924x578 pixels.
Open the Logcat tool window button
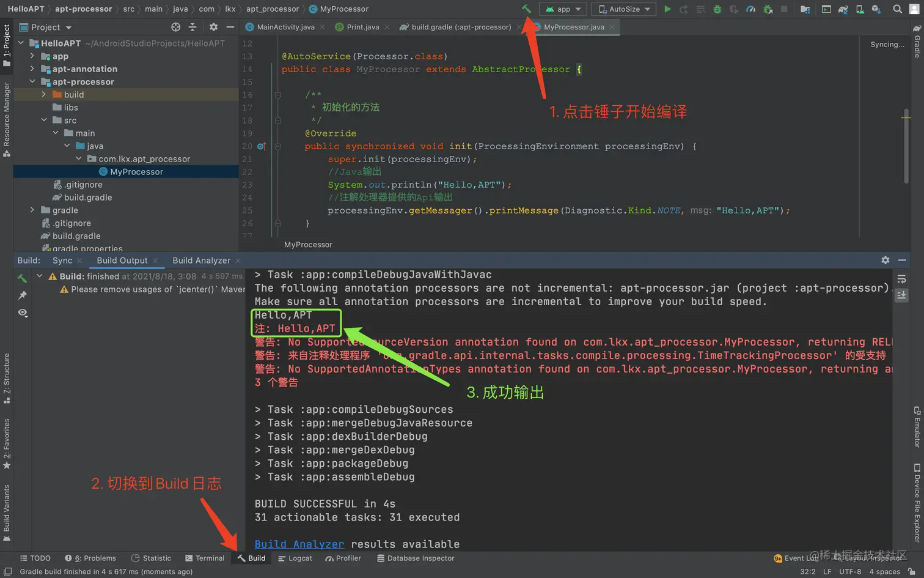[295, 558]
